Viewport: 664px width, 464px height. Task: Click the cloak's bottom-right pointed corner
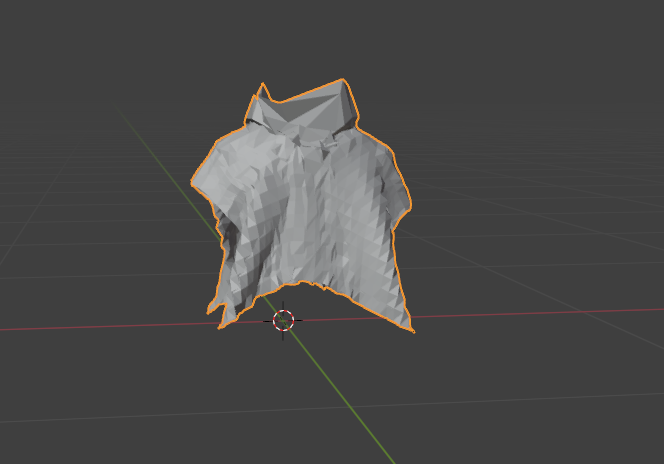[x=409, y=328]
